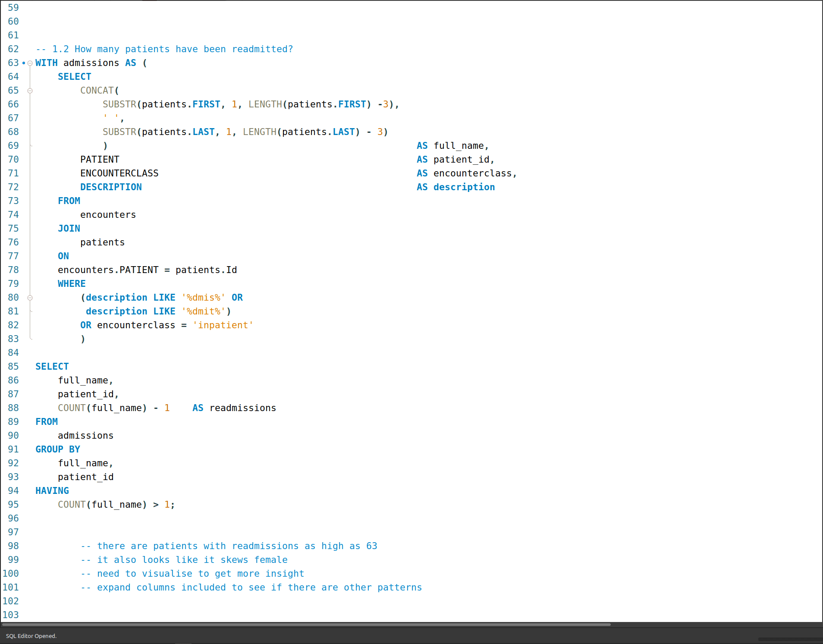Click the HAVING keyword
823x644 pixels.
tap(52, 491)
